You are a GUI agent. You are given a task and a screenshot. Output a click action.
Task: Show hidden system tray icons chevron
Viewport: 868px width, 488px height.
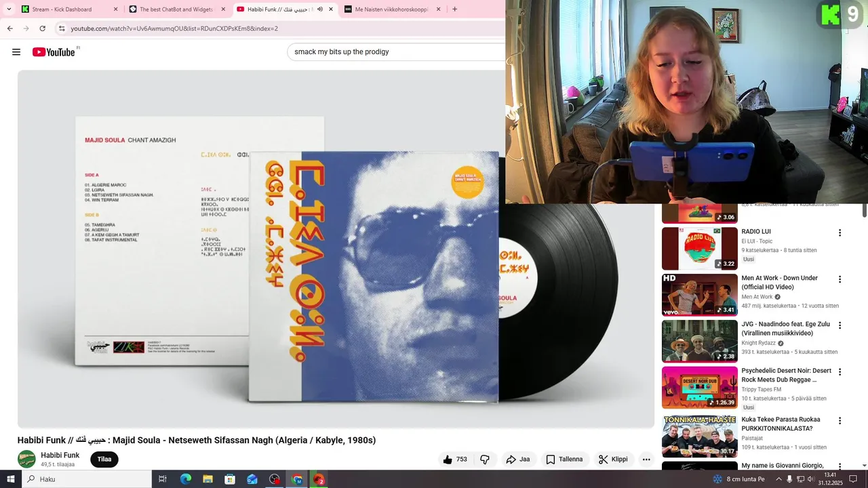tap(778, 479)
